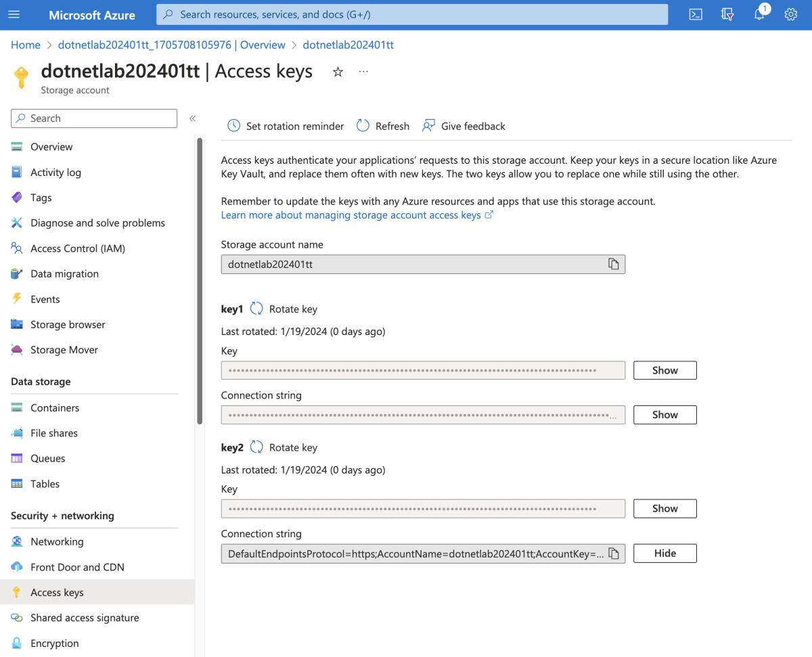Show the key1 Key value
This screenshot has height=657, width=812.
(664, 371)
